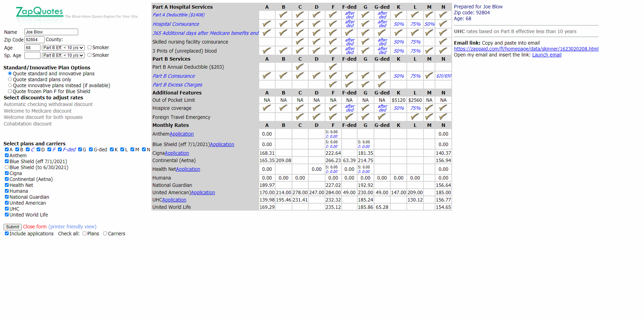The image size is (644, 319).
Task: Toggle plan M checkbox
Action: click(132, 150)
